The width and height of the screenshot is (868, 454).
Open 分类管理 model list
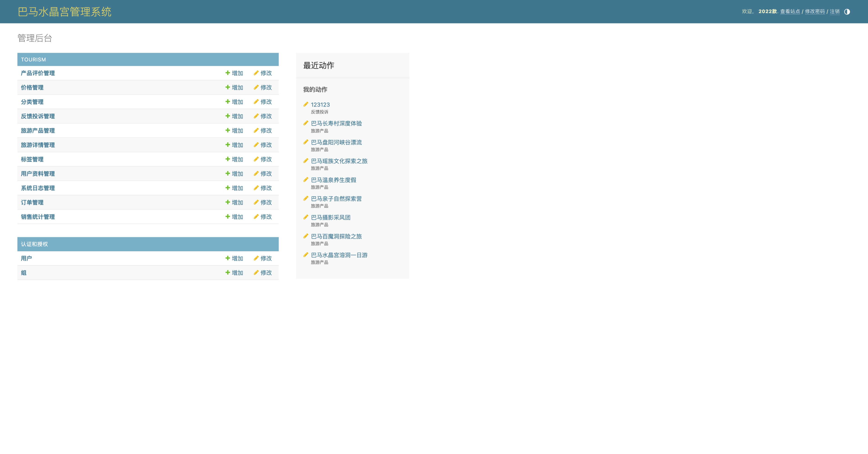32,102
